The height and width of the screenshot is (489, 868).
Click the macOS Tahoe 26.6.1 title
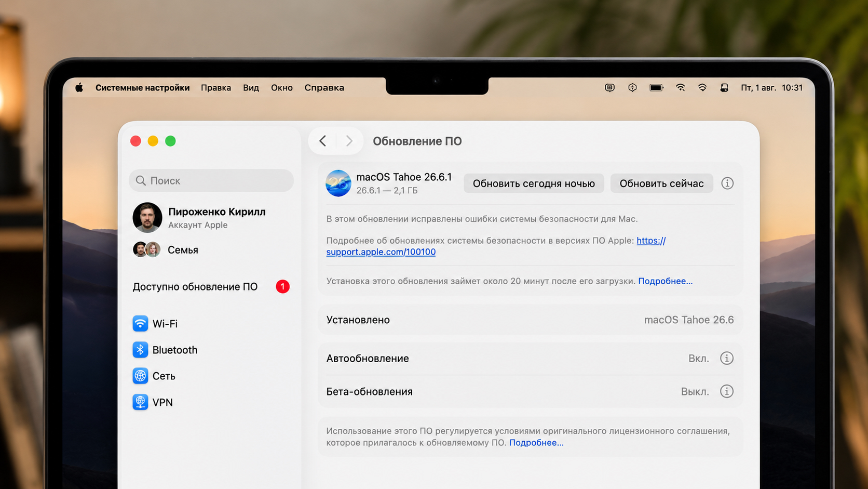point(404,177)
